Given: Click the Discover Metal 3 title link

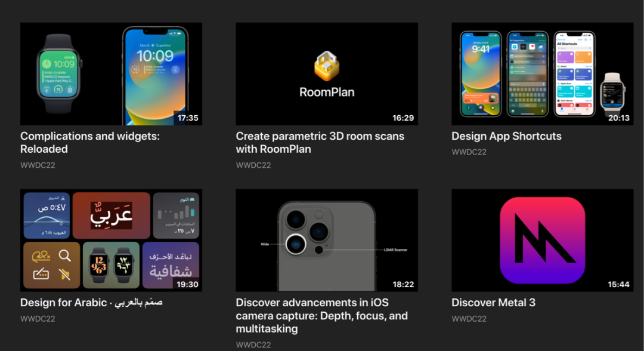Looking at the screenshot, I should click(x=493, y=303).
